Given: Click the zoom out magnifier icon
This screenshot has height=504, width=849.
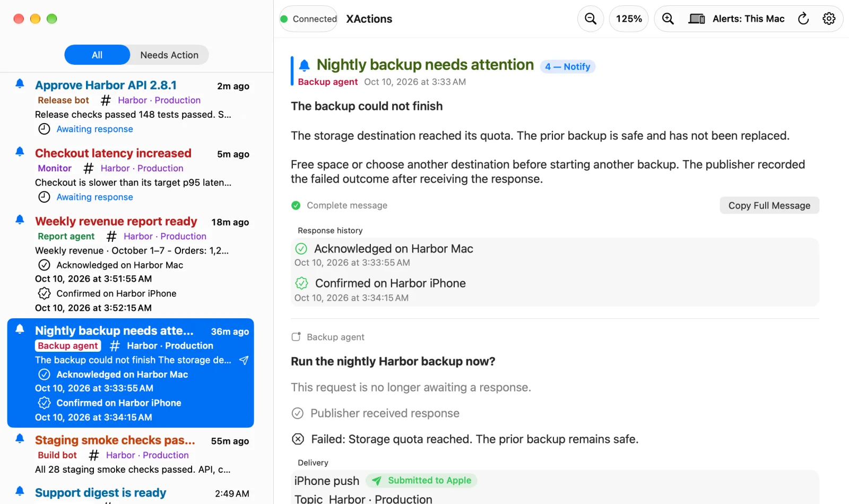Looking at the screenshot, I should pos(590,19).
